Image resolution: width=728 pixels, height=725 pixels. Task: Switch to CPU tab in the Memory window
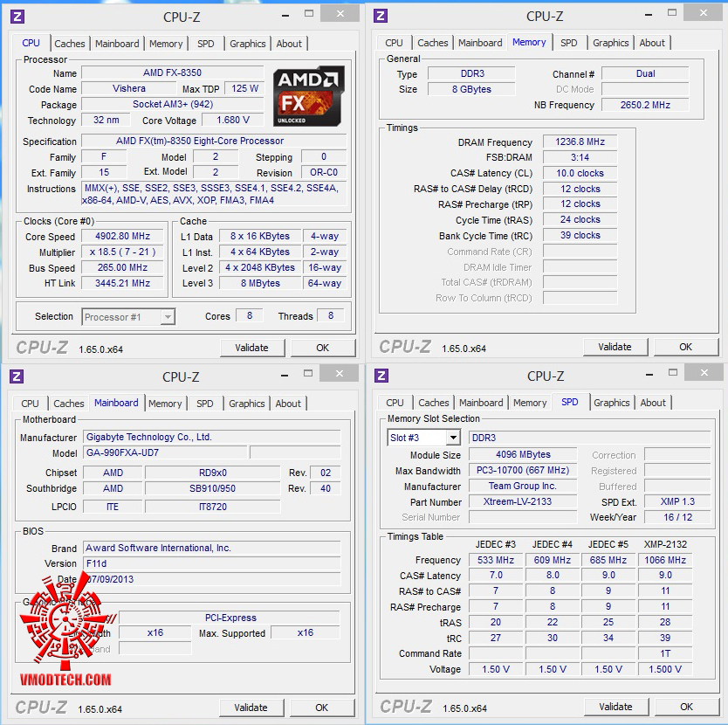point(394,43)
